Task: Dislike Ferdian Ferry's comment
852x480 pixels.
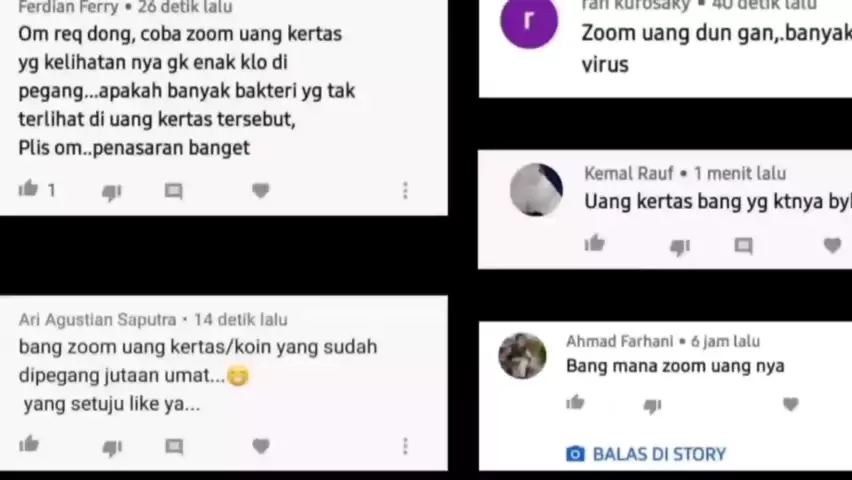Action: (x=112, y=192)
